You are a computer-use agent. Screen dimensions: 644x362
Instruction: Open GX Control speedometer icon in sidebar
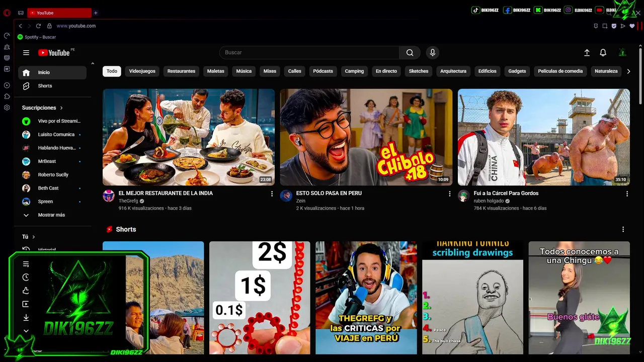pyautogui.click(x=7, y=36)
